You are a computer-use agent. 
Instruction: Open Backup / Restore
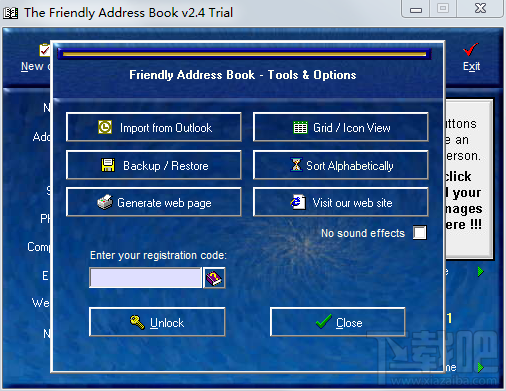pos(154,165)
